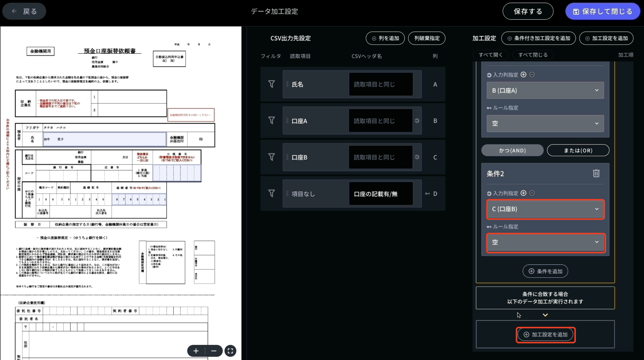Toggle the filter on the 項目なし row

(x=271, y=194)
